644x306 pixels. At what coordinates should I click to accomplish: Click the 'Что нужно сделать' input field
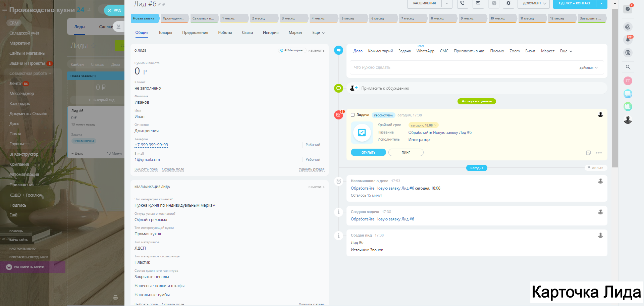tap(463, 68)
